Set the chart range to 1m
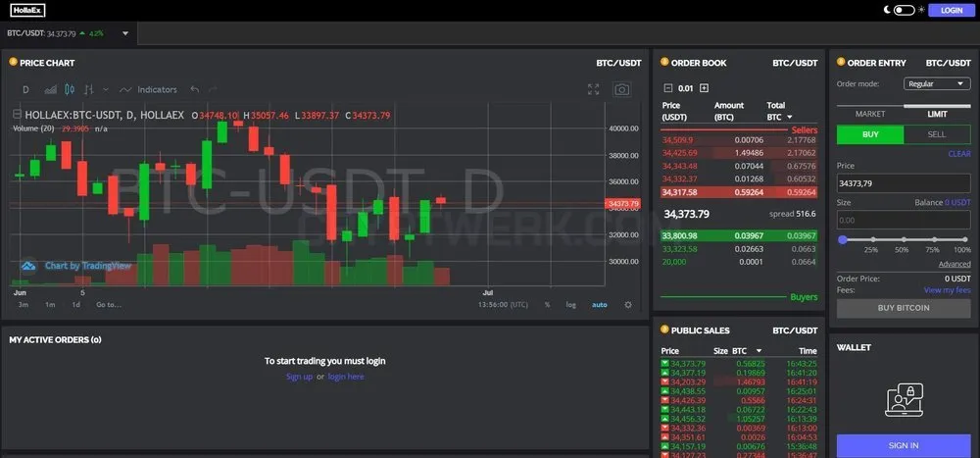 point(50,305)
